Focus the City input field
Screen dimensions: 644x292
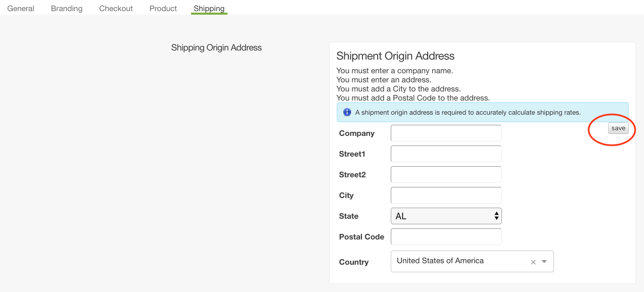pos(446,196)
